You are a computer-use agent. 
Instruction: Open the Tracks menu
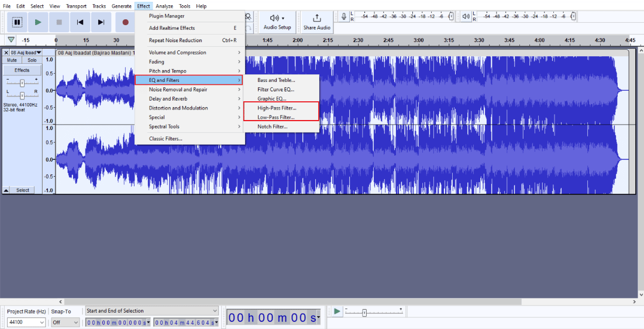(99, 6)
